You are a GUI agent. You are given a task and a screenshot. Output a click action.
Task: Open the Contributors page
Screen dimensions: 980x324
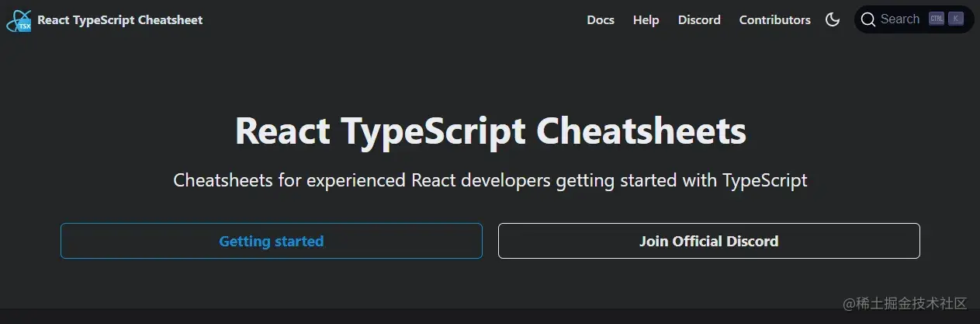(774, 20)
